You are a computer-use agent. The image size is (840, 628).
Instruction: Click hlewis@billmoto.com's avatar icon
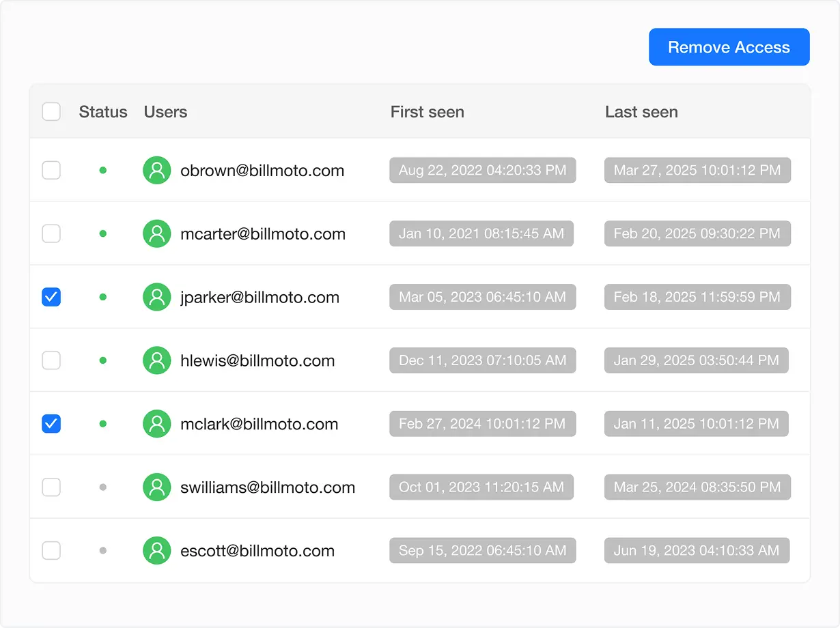pyautogui.click(x=156, y=360)
